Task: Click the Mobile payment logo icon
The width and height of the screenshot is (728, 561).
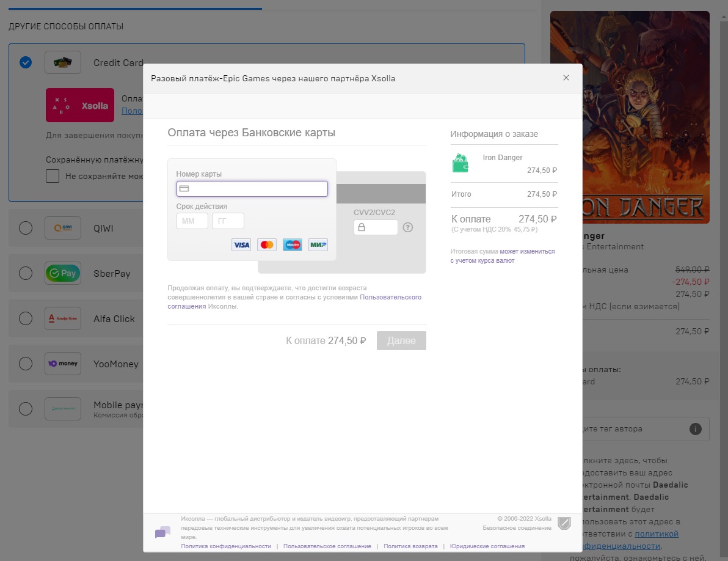Action: (63, 409)
